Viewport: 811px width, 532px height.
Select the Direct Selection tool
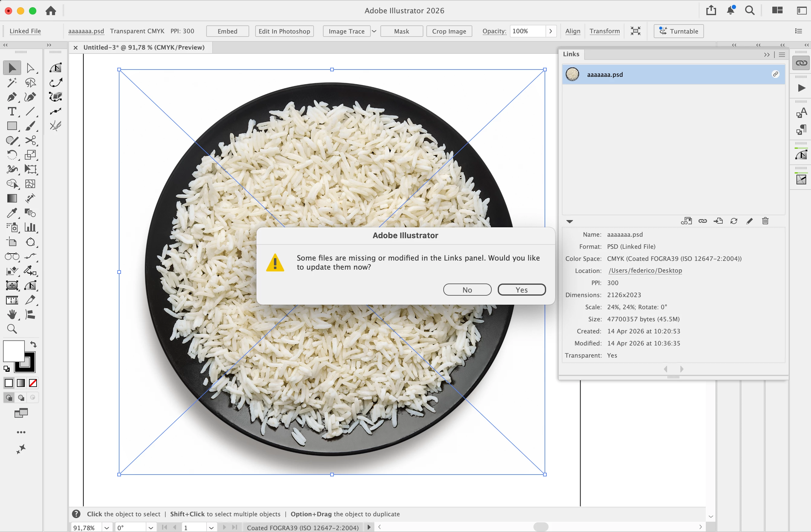(x=30, y=68)
